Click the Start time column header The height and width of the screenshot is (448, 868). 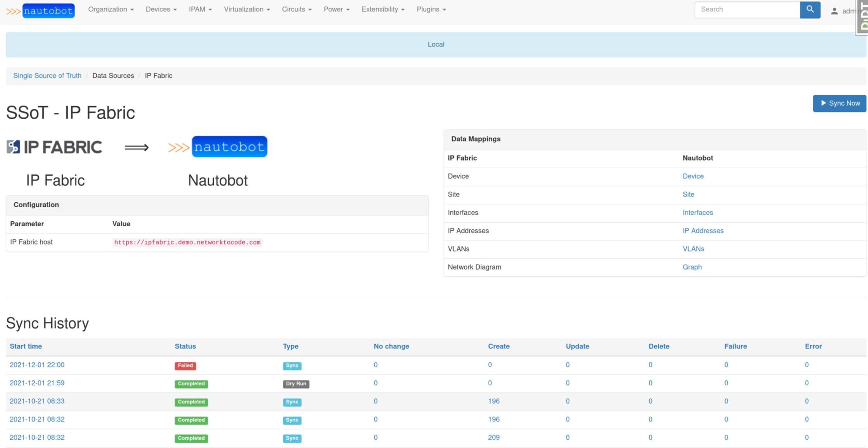click(26, 346)
